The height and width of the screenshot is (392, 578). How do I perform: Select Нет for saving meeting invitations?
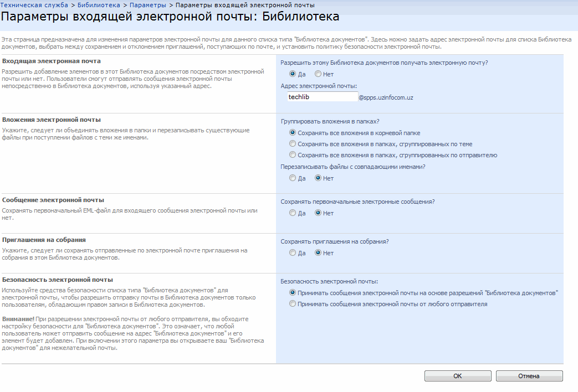pyautogui.click(x=318, y=253)
